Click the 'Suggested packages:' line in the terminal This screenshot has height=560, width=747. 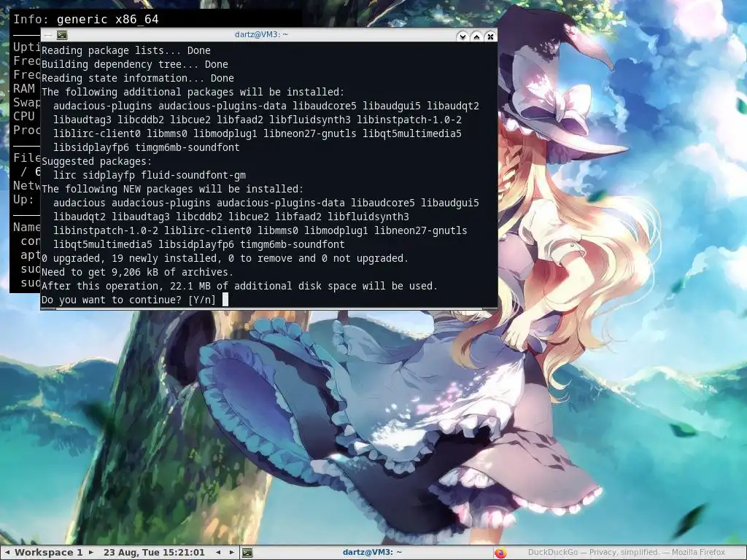coord(97,161)
